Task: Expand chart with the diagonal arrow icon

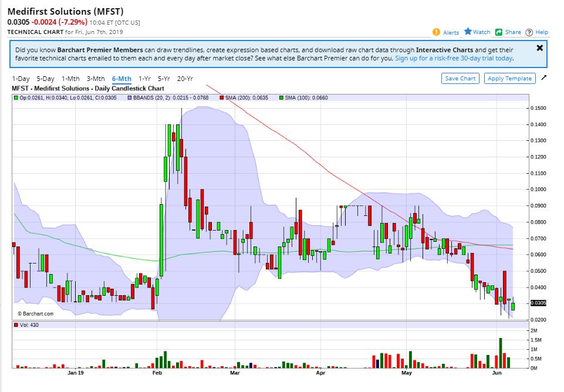Action: pos(543,77)
